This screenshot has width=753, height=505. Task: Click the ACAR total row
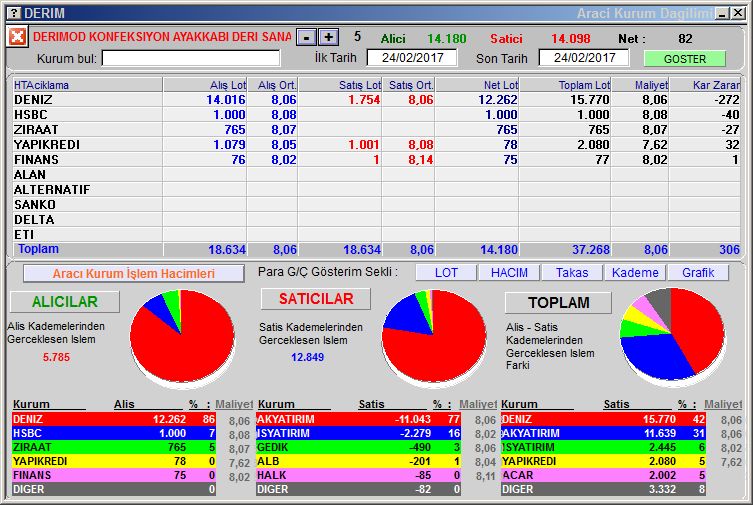603,475
